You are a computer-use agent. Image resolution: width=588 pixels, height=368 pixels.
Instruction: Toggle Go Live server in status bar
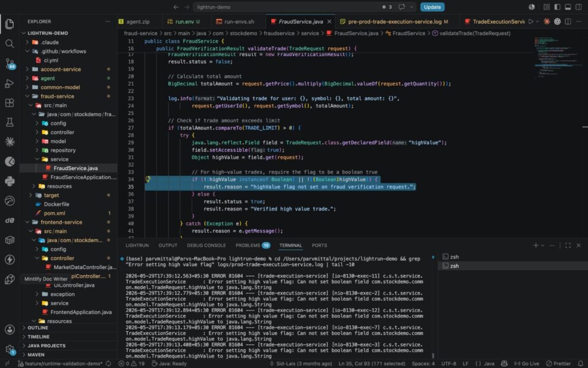(x=527, y=363)
